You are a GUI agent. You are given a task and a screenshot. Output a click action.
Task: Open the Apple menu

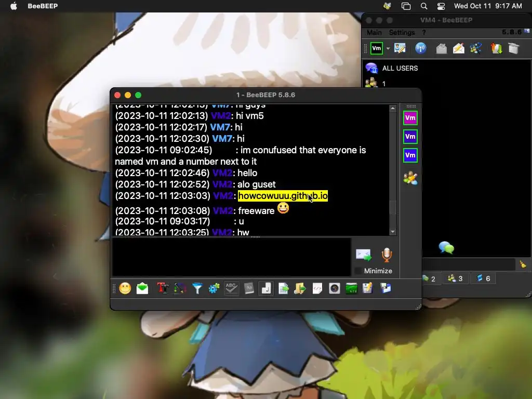point(14,6)
